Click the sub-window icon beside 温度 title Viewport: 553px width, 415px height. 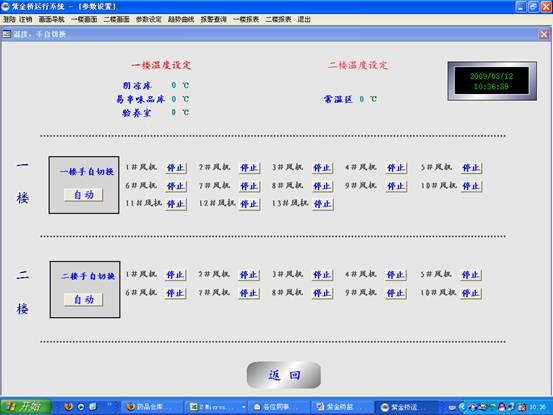click(7, 34)
